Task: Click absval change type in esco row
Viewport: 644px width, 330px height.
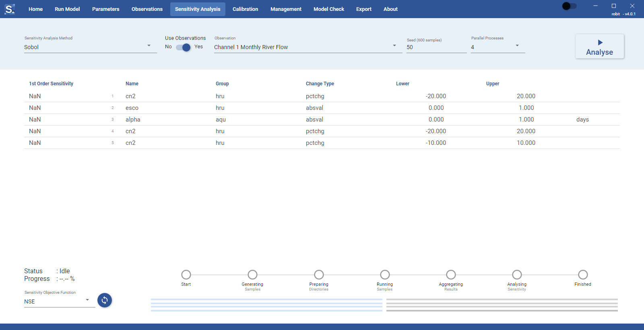Action: (314, 108)
